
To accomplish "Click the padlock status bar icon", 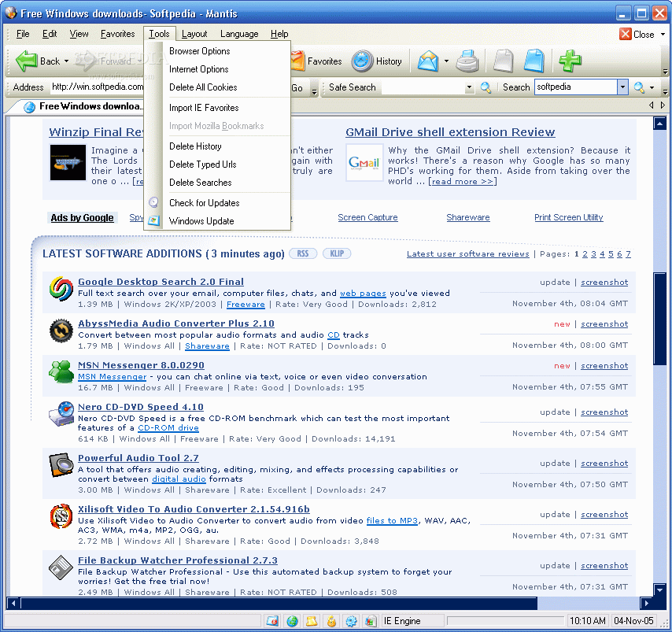I will (x=331, y=620).
